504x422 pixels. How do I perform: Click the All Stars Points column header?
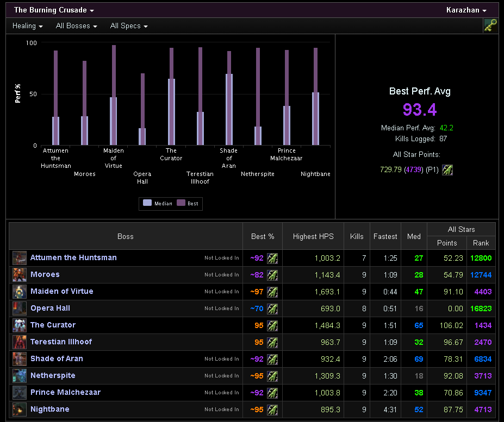point(447,243)
